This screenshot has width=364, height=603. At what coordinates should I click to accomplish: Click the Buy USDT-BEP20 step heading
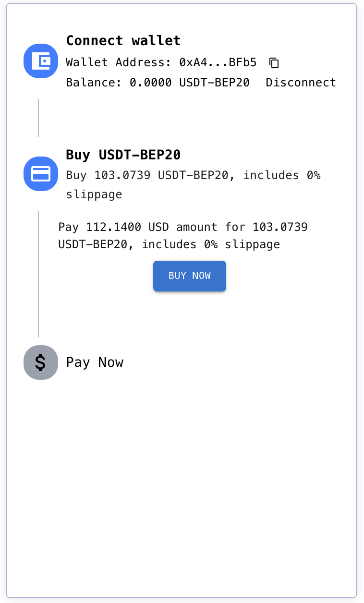(x=123, y=155)
